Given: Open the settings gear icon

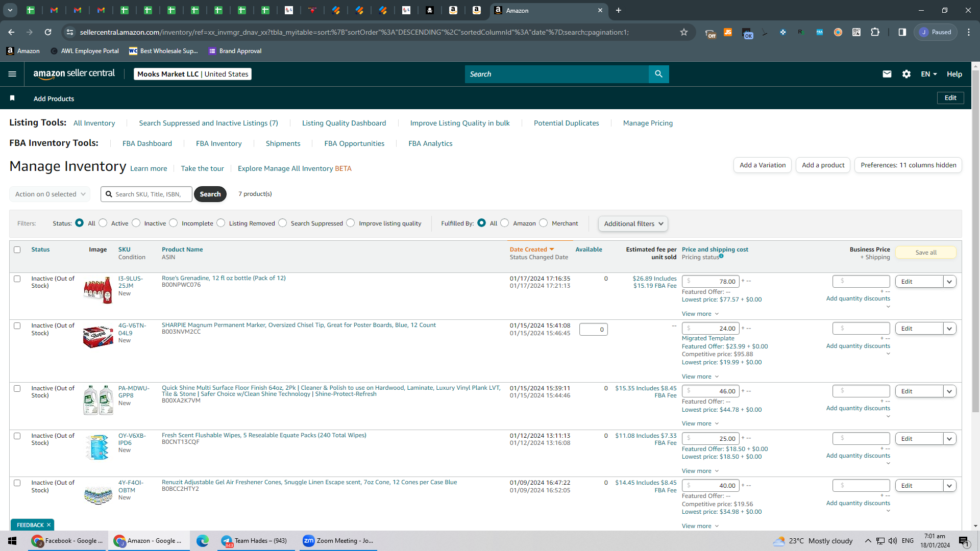Looking at the screenshot, I should pos(906,74).
